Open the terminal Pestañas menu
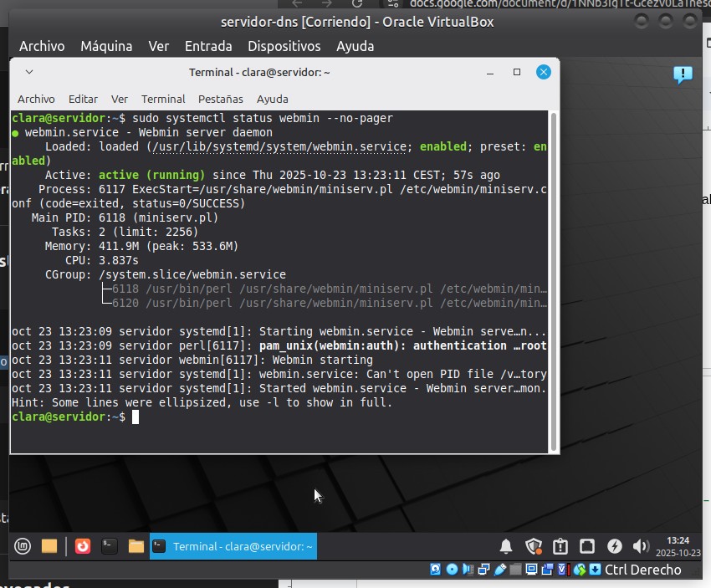711x588 pixels. (221, 99)
